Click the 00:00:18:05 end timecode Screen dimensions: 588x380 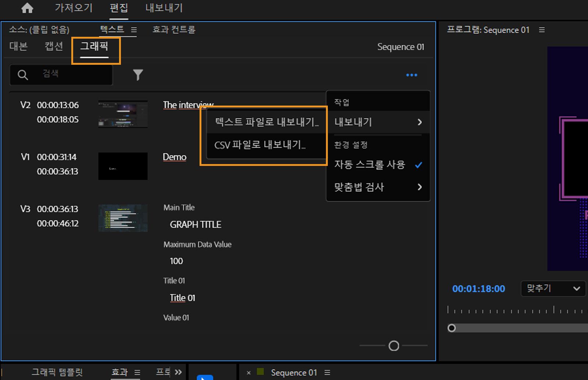58,120
